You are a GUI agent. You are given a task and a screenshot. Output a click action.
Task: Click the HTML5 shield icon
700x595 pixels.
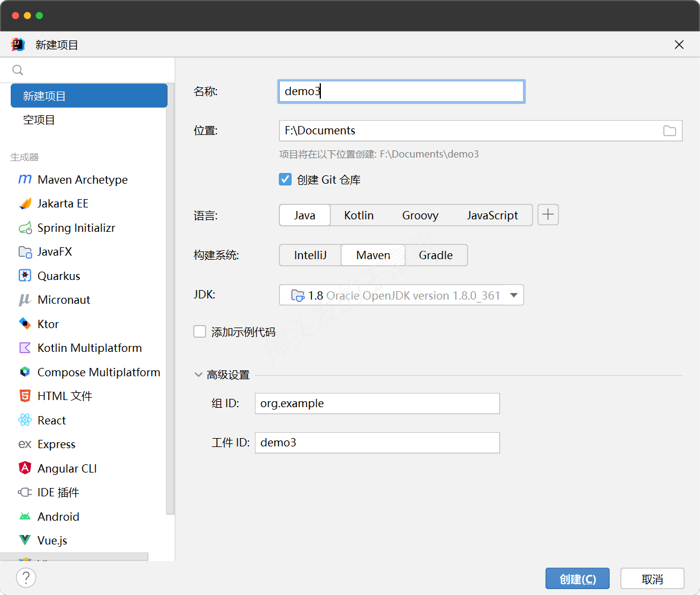pyautogui.click(x=25, y=396)
